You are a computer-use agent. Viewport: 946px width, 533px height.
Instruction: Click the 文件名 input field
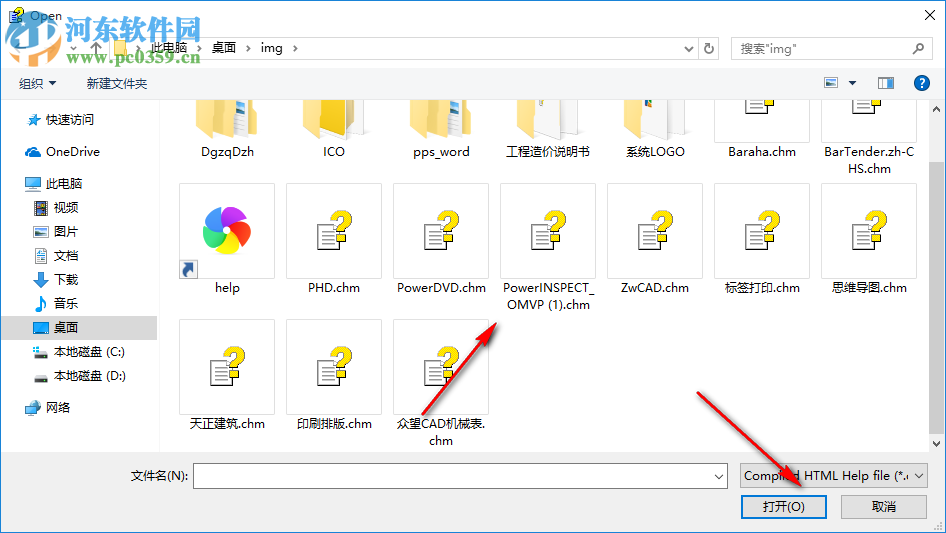click(460, 476)
